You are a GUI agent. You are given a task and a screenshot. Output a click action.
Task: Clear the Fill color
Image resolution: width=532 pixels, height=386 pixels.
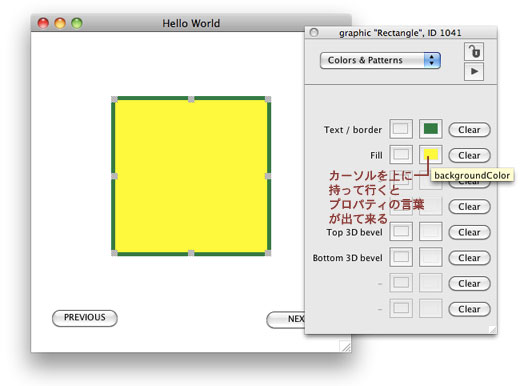click(x=470, y=155)
